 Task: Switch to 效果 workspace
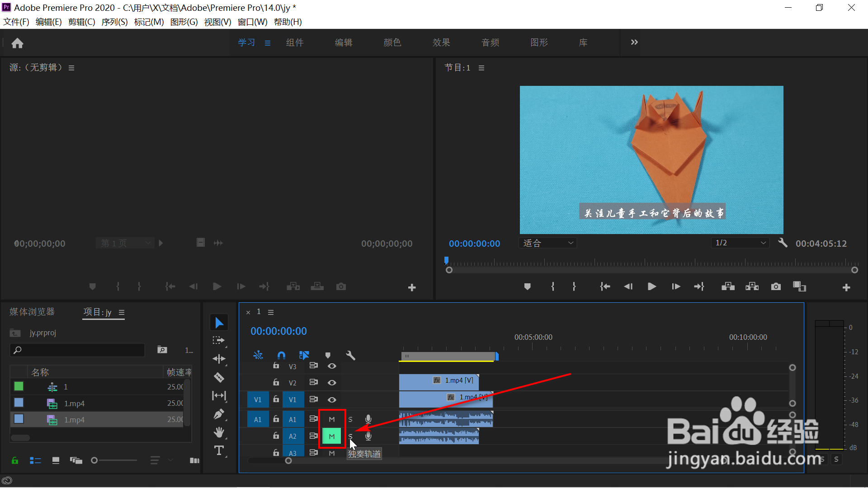(x=441, y=42)
